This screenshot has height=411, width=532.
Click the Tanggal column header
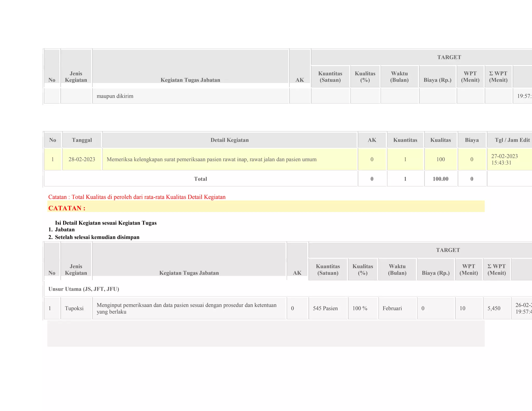click(x=82, y=140)
